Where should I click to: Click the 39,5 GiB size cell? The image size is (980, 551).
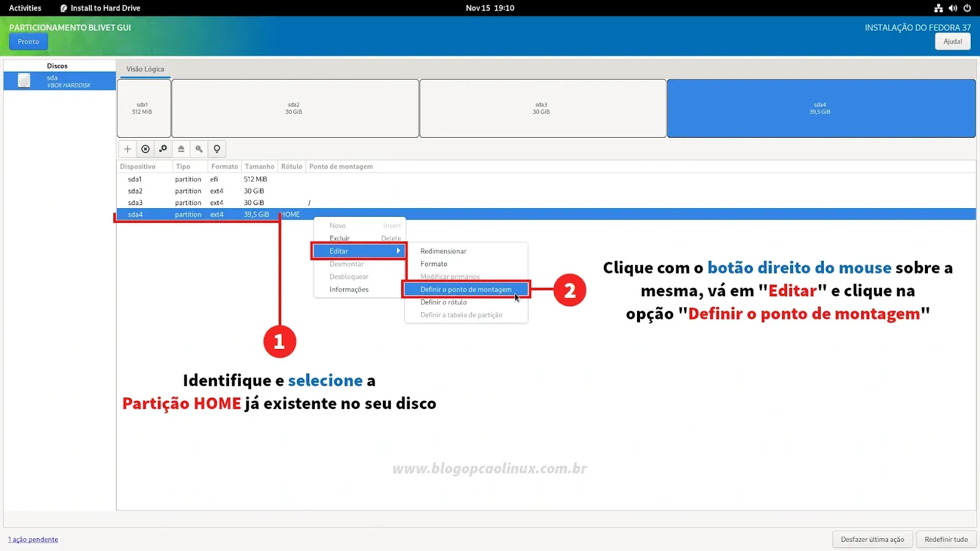pos(256,214)
